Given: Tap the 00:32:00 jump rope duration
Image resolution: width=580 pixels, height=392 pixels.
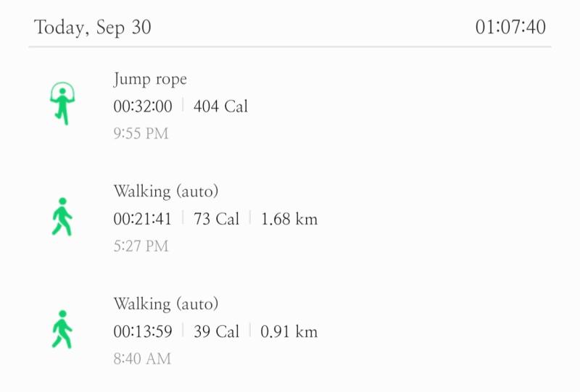Looking at the screenshot, I should pyautogui.click(x=143, y=107).
